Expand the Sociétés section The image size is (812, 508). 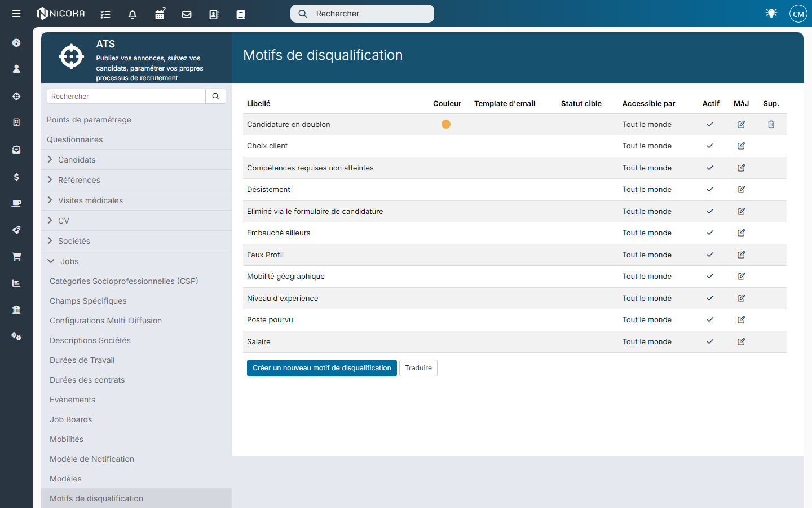point(136,241)
